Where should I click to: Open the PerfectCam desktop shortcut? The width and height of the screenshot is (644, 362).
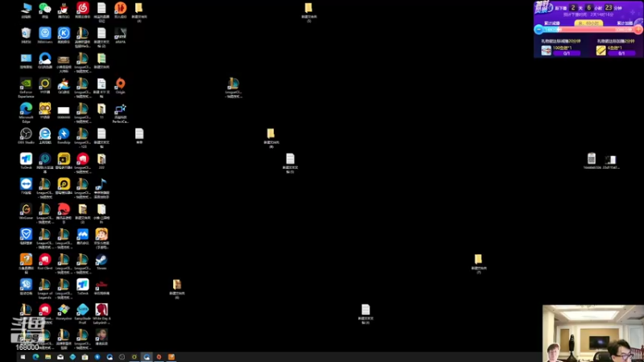pos(120,112)
